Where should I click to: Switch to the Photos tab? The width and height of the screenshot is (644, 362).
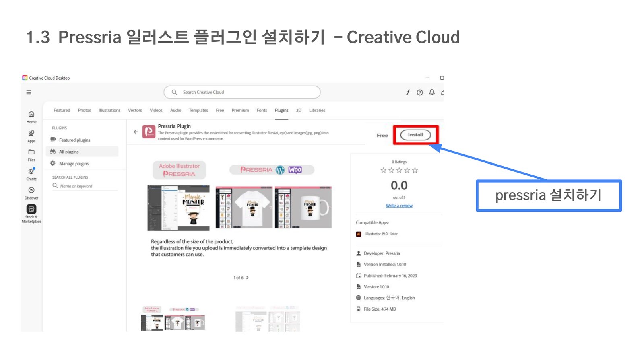[x=85, y=110]
